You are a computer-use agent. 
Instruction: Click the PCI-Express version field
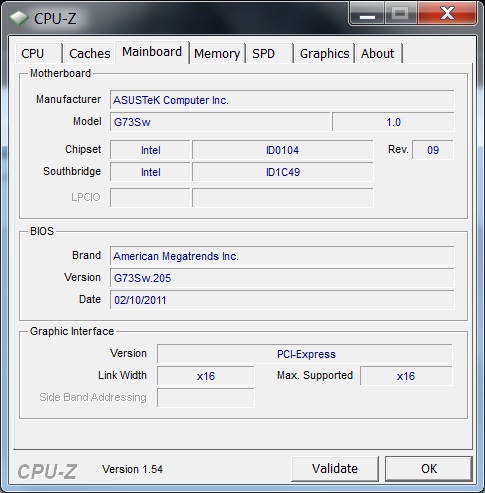[x=305, y=354]
